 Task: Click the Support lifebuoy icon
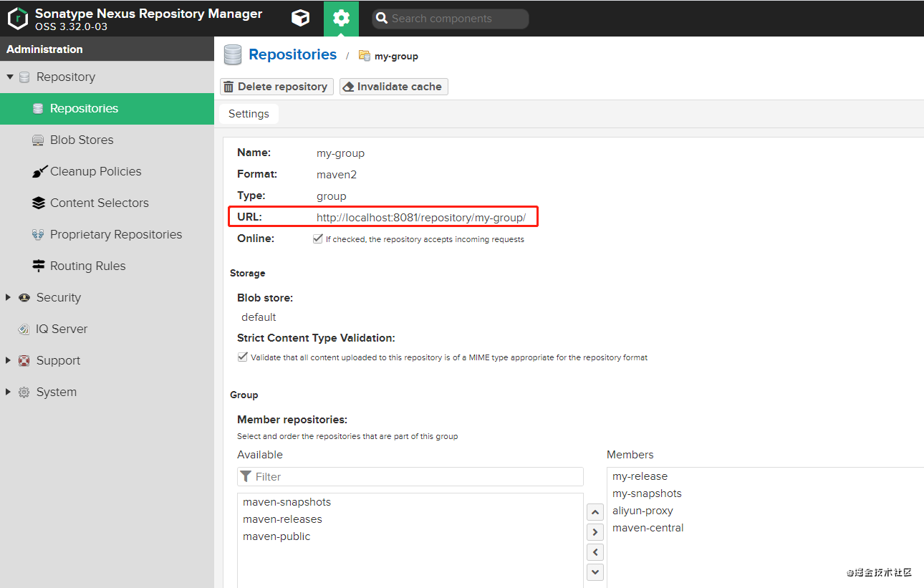[24, 361]
